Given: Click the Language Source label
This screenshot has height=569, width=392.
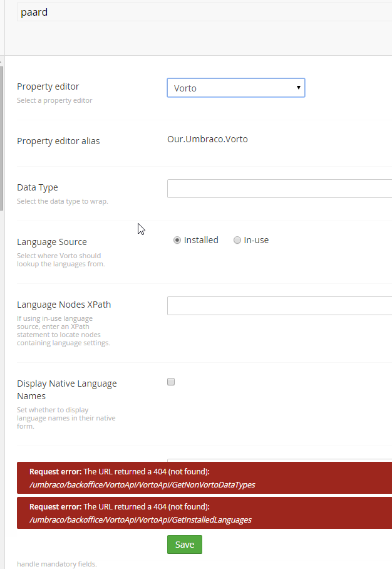Looking at the screenshot, I should [52, 242].
